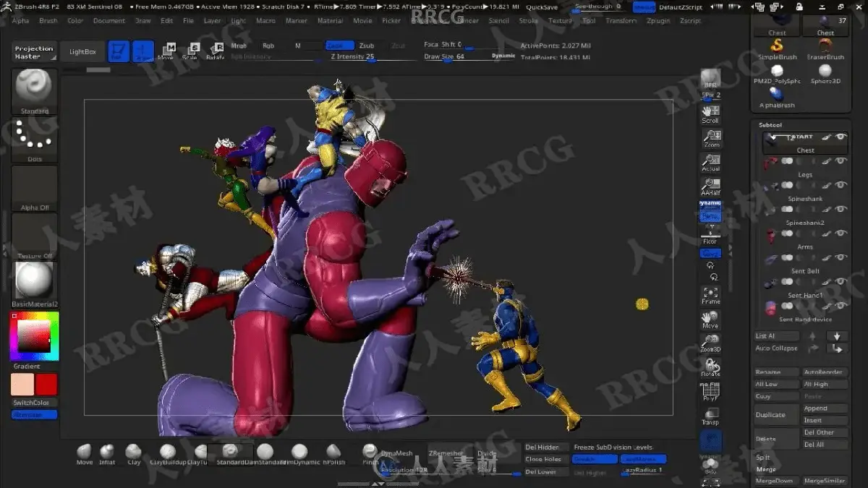Pick the Pinch brush
Screen dimensions: 868x488
pyautogui.click(x=370, y=454)
